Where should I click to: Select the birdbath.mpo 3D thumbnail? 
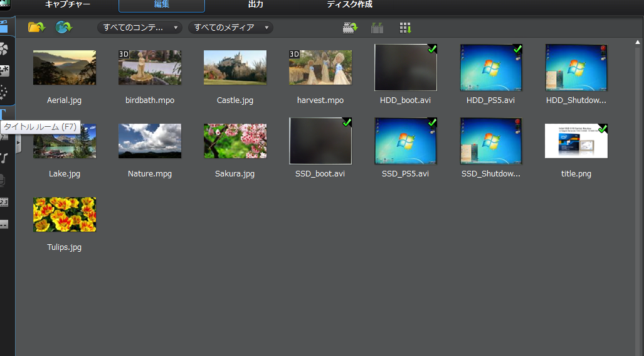(150, 67)
